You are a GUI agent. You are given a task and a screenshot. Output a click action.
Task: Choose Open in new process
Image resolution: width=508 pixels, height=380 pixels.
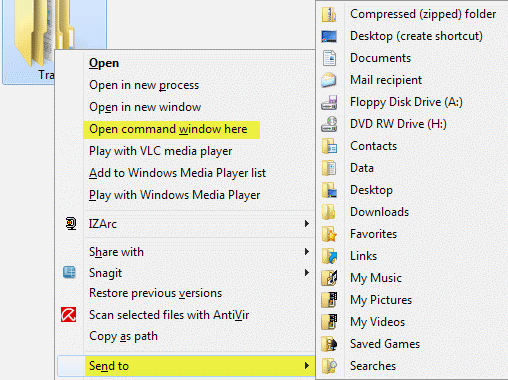coord(144,85)
